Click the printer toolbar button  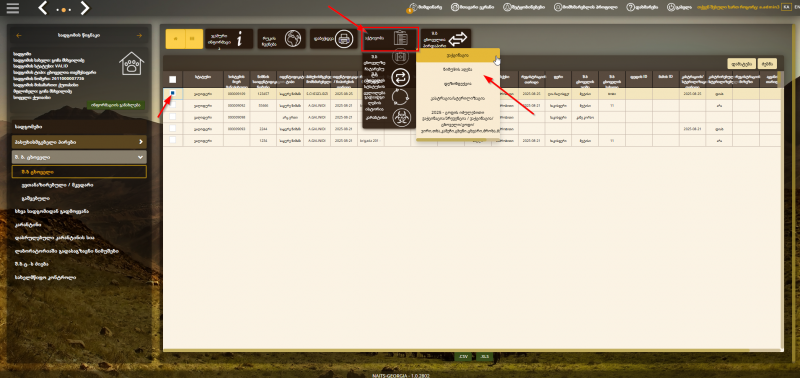click(x=334, y=39)
